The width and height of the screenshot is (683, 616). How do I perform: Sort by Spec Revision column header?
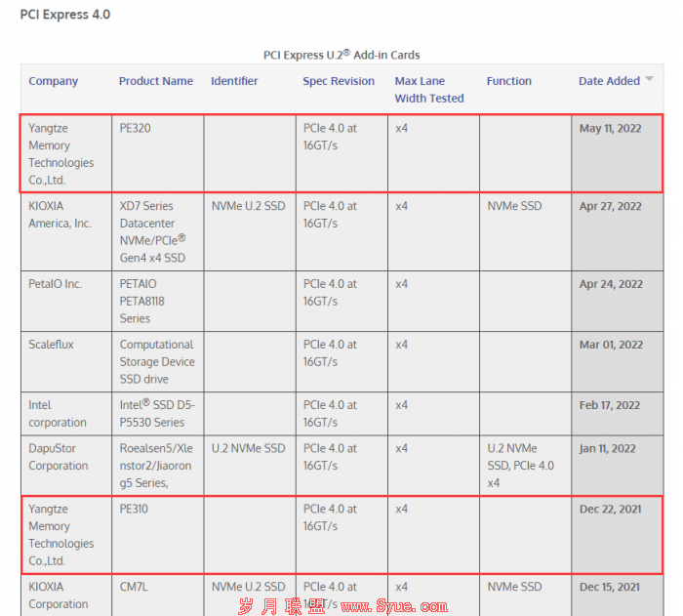click(x=339, y=81)
